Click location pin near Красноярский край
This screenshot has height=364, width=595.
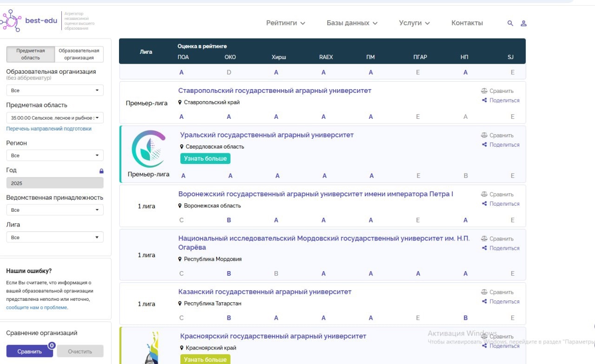[x=182, y=348]
